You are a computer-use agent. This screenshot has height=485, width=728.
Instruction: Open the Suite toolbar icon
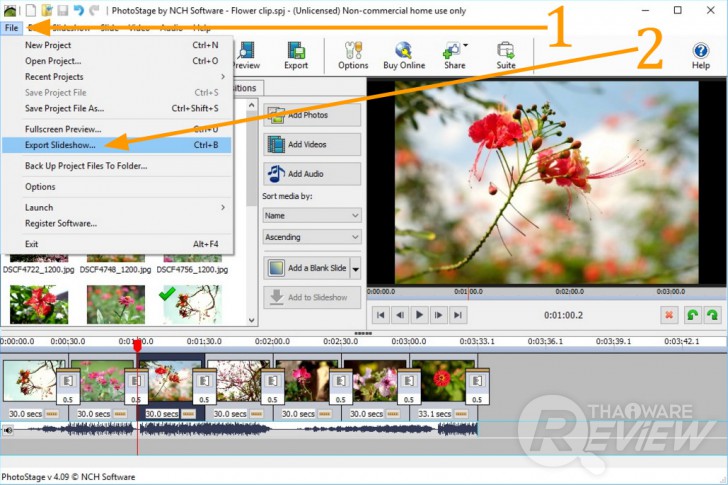tap(506, 55)
